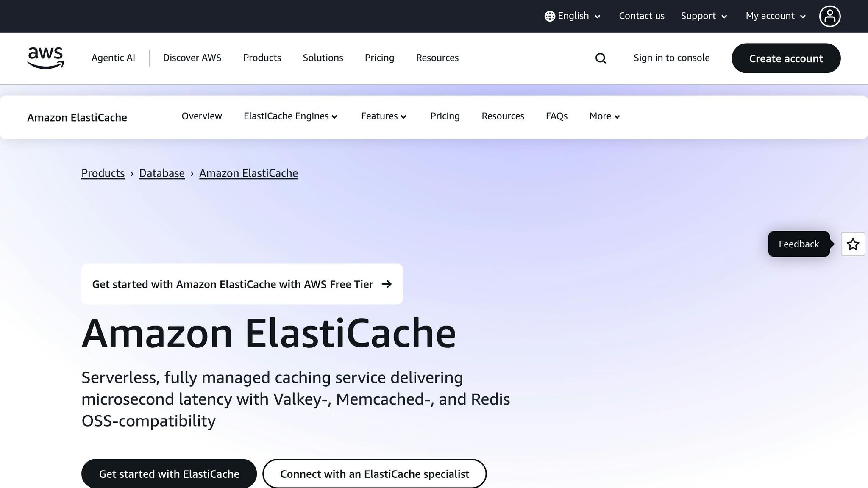This screenshot has width=868, height=488.
Task: Click Connect with an ElastiCache specialist
Action: (375, 474)
